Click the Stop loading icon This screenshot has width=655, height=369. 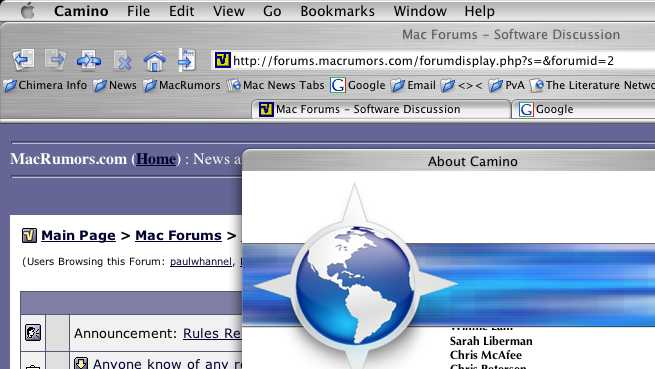click(x=122, y=61)
